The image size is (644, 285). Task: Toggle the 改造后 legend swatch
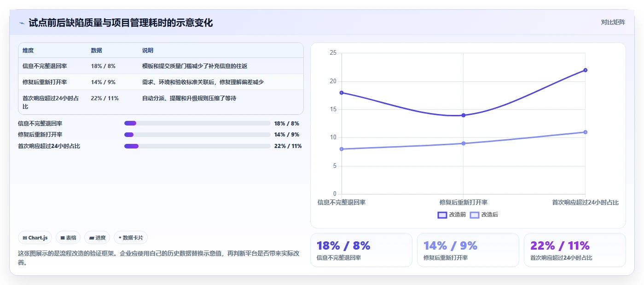pyautogui.click(x=475, y=215)
